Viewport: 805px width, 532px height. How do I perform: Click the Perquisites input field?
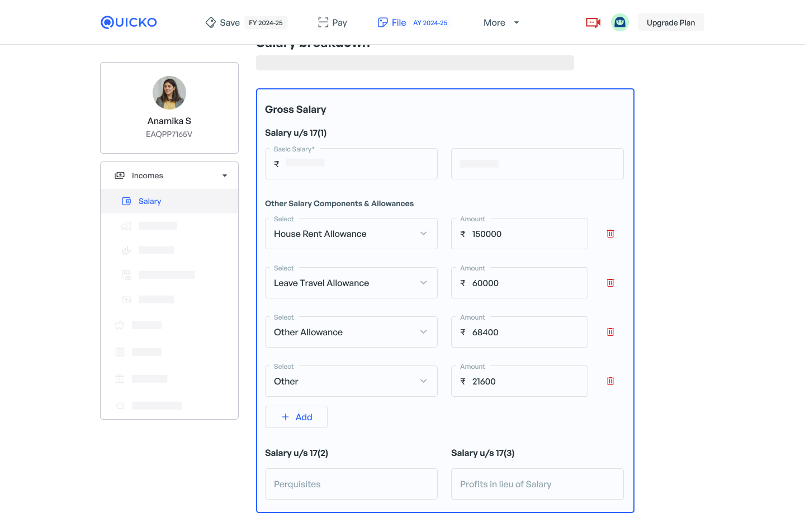351,484
